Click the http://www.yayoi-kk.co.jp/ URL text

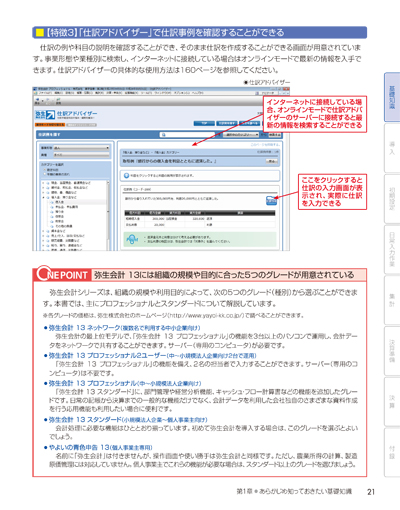(206, 315)
